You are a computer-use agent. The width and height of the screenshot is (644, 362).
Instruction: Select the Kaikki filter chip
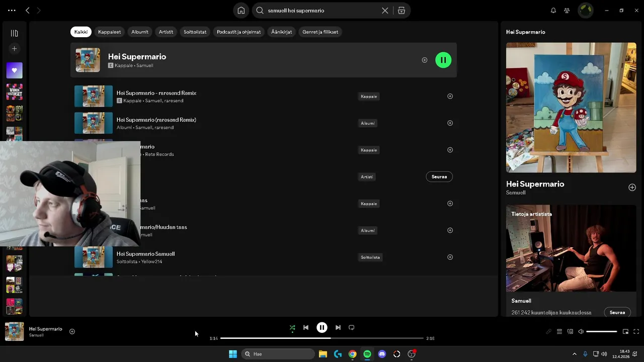coord(80,32)
